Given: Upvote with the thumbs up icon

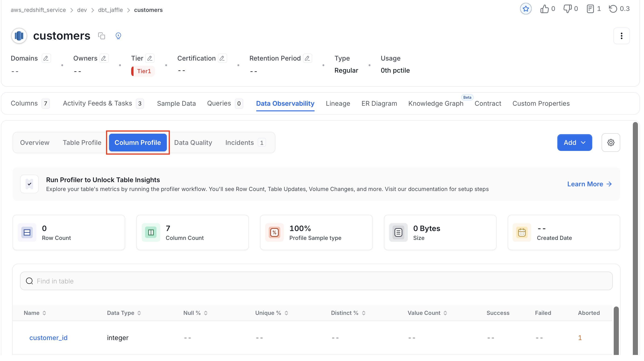Looking at the screenshot, I should (x=544, y=9).
